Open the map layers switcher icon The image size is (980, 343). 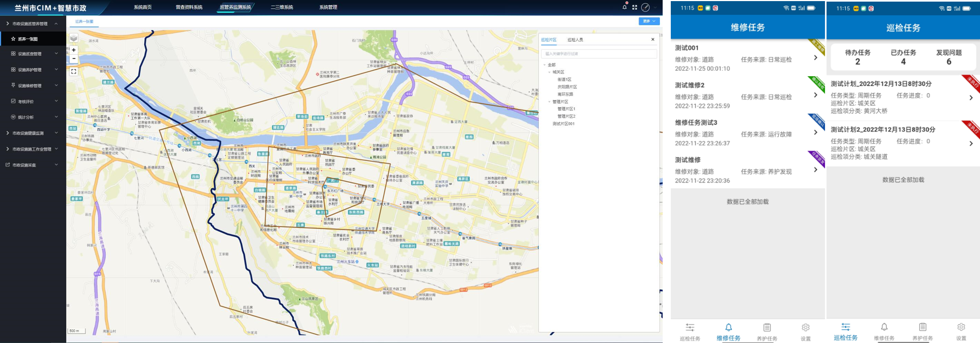click(x=73, y=38)
